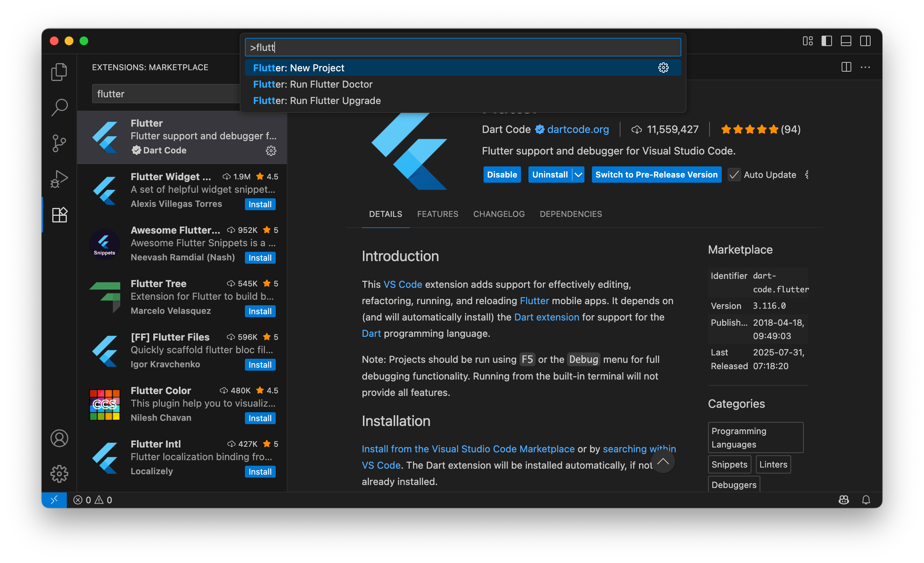Open the Copilot status icon
The image size is (924, 563).
click(x=843, y=499)
